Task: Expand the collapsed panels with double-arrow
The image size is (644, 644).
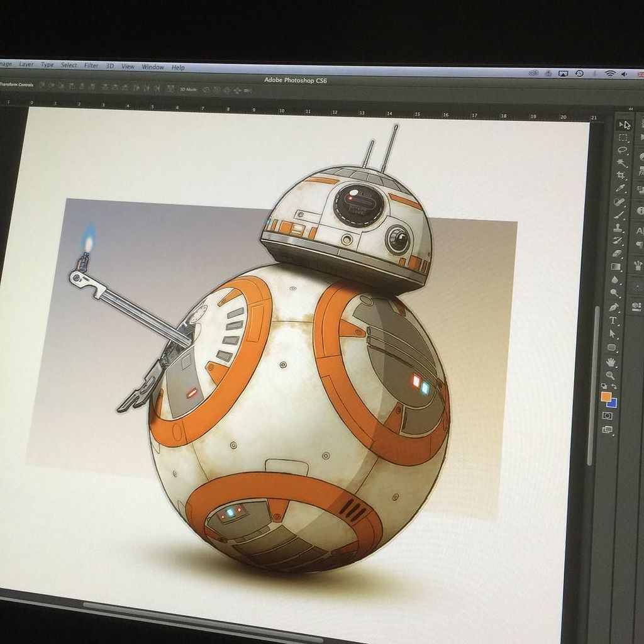Action: tap(631, 109)
